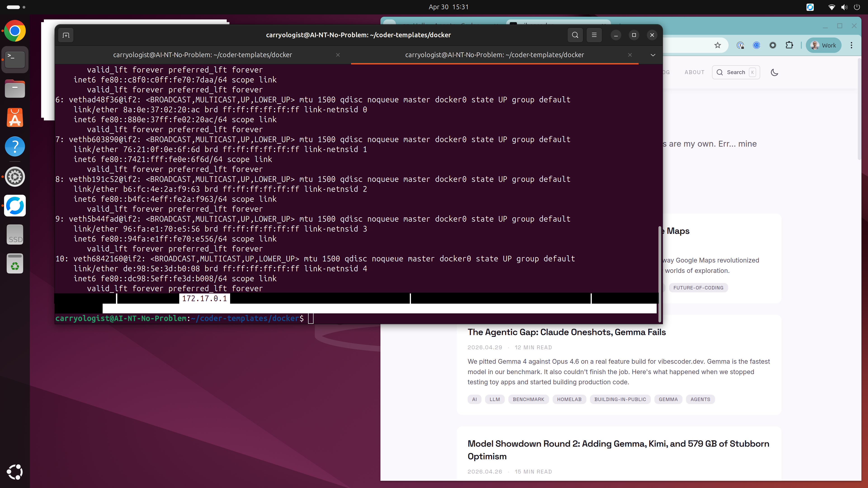Viewport: 868px width, 488px height.
Task: Open the power icon system menu
Action: (x=857, y=7)
